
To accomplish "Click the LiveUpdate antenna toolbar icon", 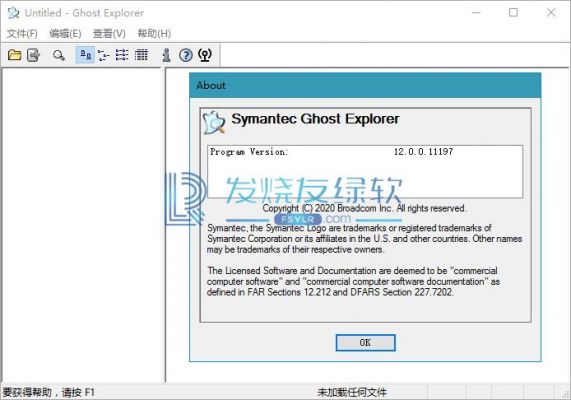I will tap(205, 55).
